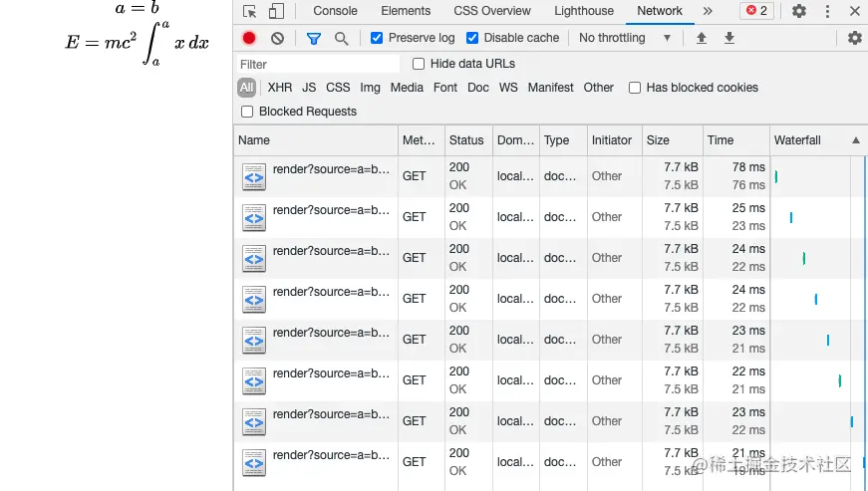Click the document icon of the 78 ms request
Image resolution: width=868 pixels, height=491 pixels.
coord(253,177)
